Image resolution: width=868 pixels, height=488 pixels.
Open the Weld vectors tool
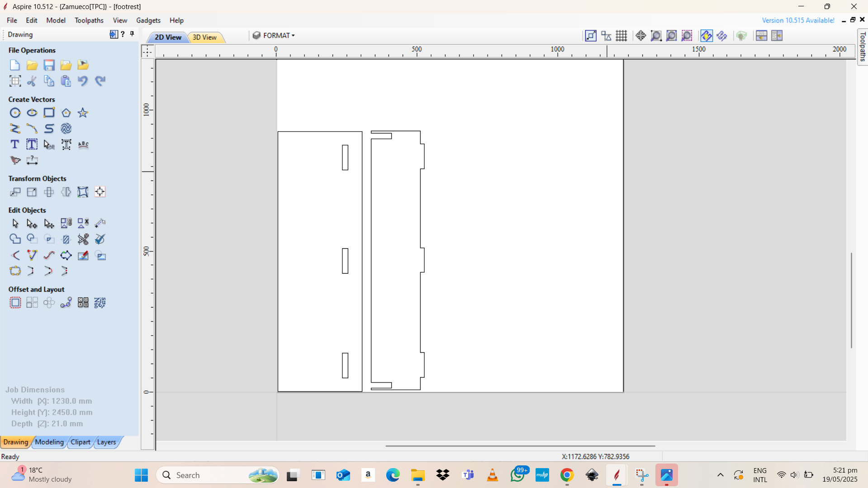(15, 239)
